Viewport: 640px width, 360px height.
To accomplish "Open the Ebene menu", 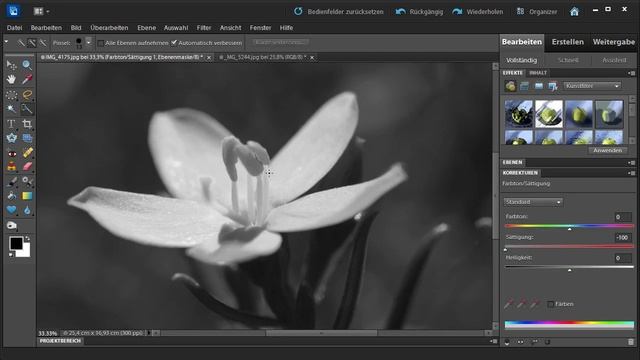I will [147, 28].
